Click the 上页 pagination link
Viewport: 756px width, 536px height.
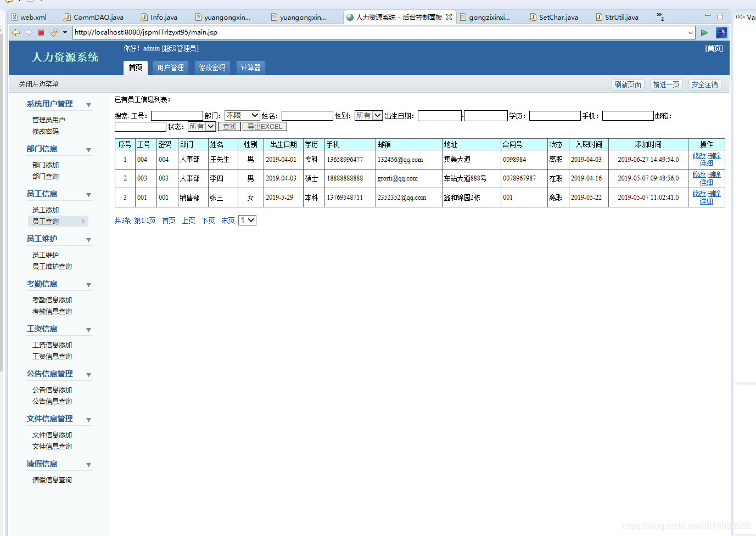click(x=188, y=221)
